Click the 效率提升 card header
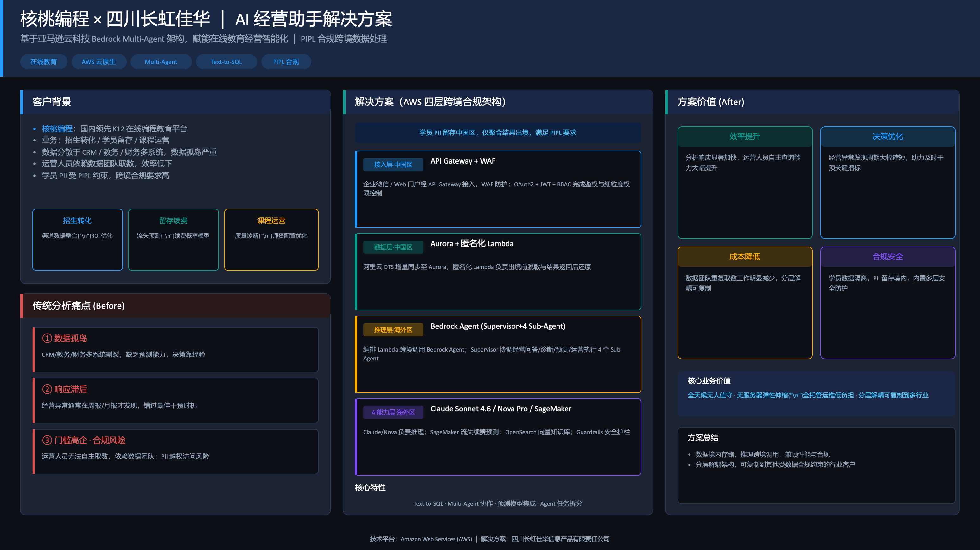The image size is (980, 550). coord(745,136)
